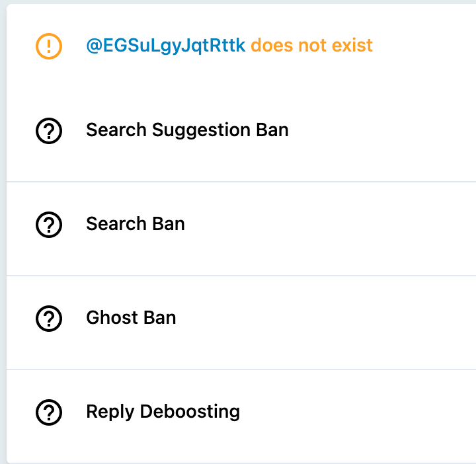
Task: Click question mark icon beside Search Suggestion Ban
Action: (x=49, y=131)
